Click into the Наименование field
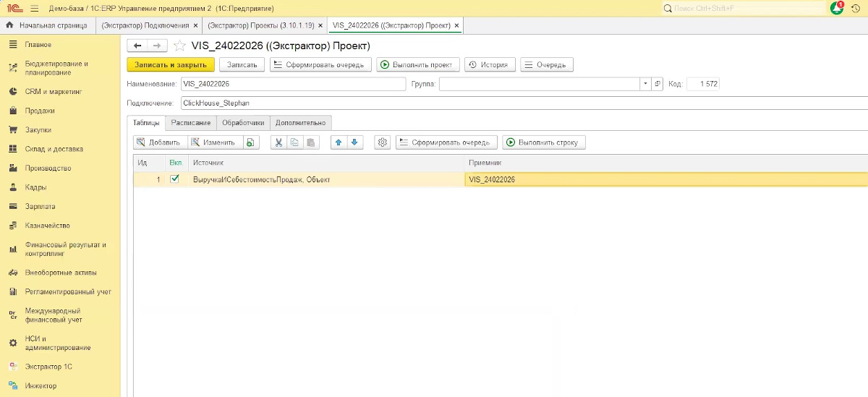This screenshot has height=397, width=868. coord(293,84)
